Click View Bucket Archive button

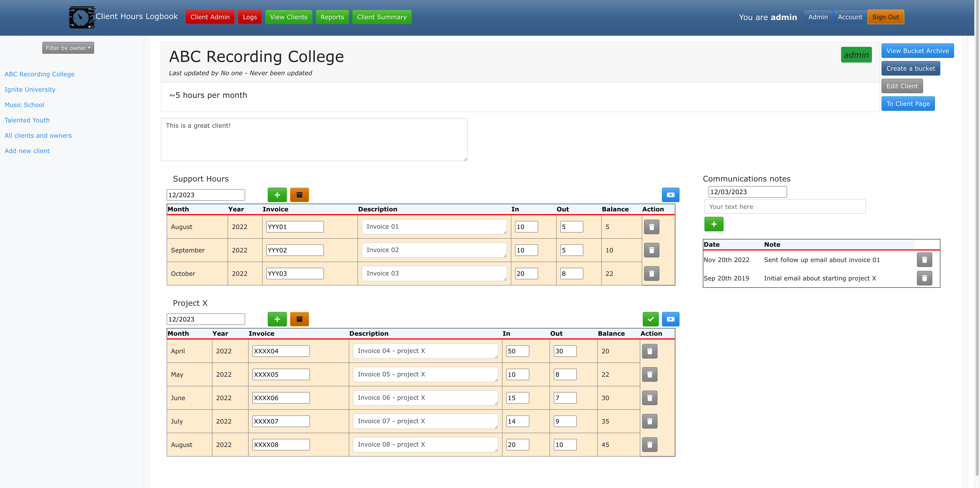917,51
